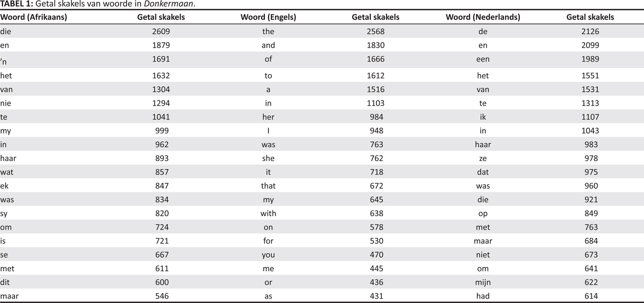Click the Dutch word 'ik'
The height and width of the screenshot is (303, 644).
483,117
